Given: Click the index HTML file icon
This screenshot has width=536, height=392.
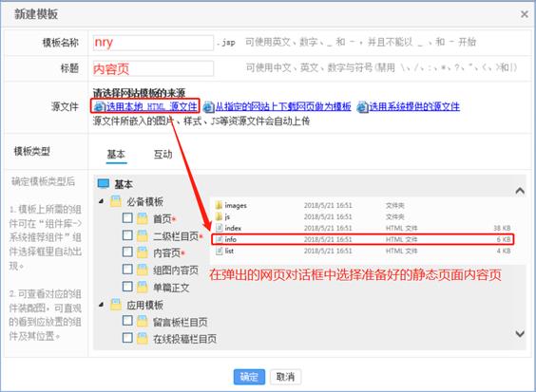Looking at the screenshot, I should click(220, 228).
